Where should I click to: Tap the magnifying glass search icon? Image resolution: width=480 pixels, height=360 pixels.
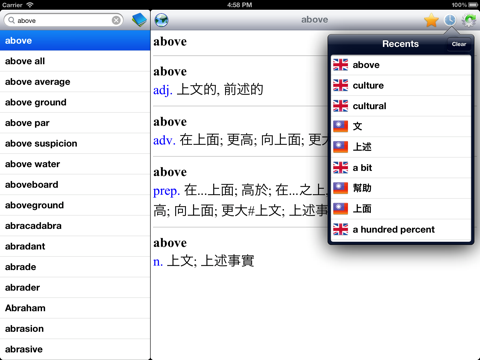click(x=11, y=20)
